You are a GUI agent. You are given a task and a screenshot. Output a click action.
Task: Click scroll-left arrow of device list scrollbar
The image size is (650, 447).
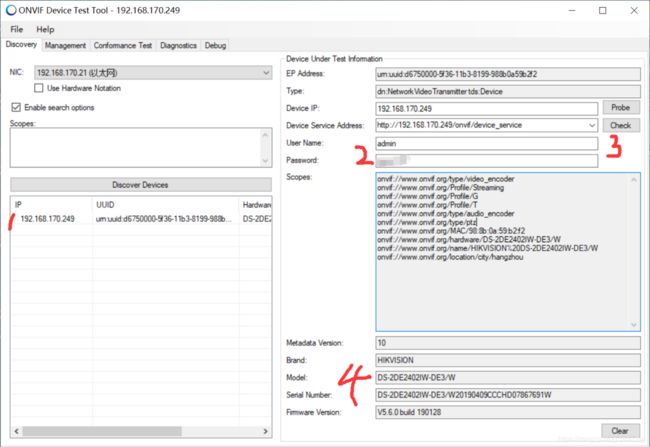point(16,431)
